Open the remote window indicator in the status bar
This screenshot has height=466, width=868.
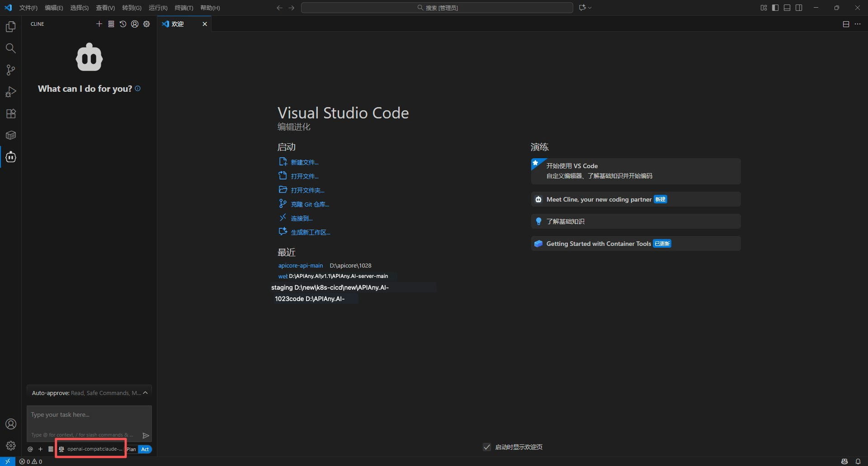pyautogui.click(x=8, y=461)
